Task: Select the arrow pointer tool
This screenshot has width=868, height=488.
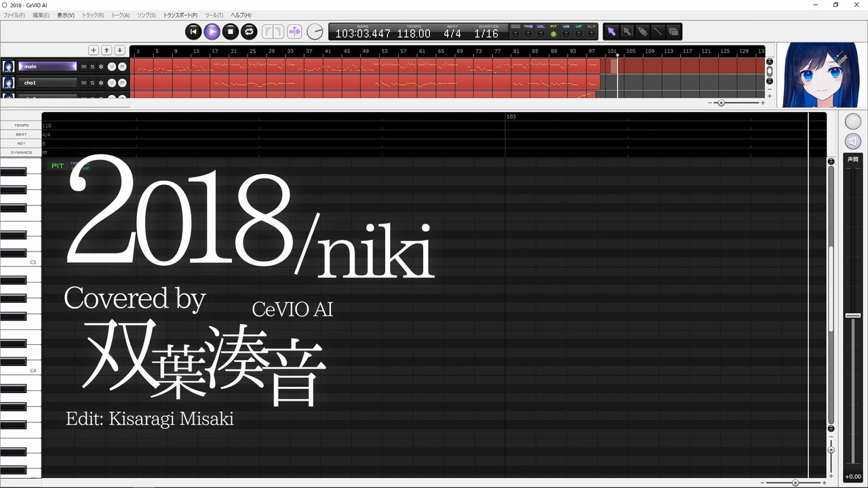Action: (x=612, y=31)
